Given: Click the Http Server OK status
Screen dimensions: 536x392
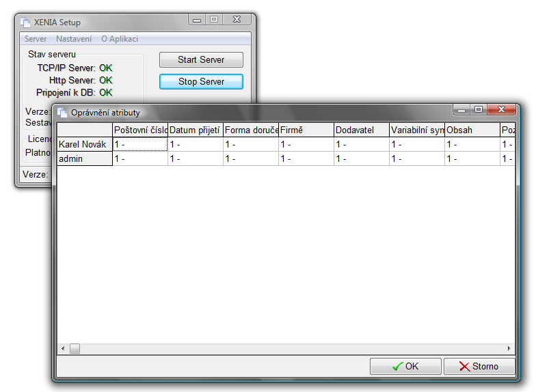Looking at the screenshot, I should pos(106,81).
